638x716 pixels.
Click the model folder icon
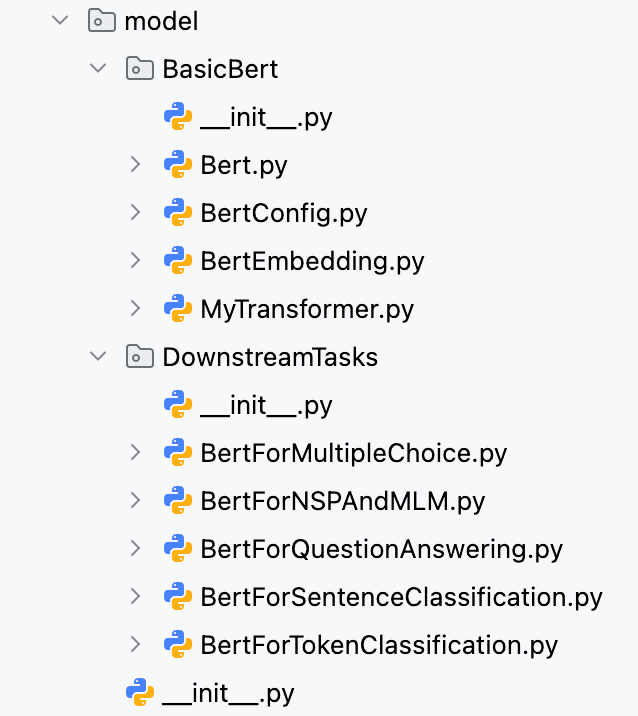(x=101, y=21)
